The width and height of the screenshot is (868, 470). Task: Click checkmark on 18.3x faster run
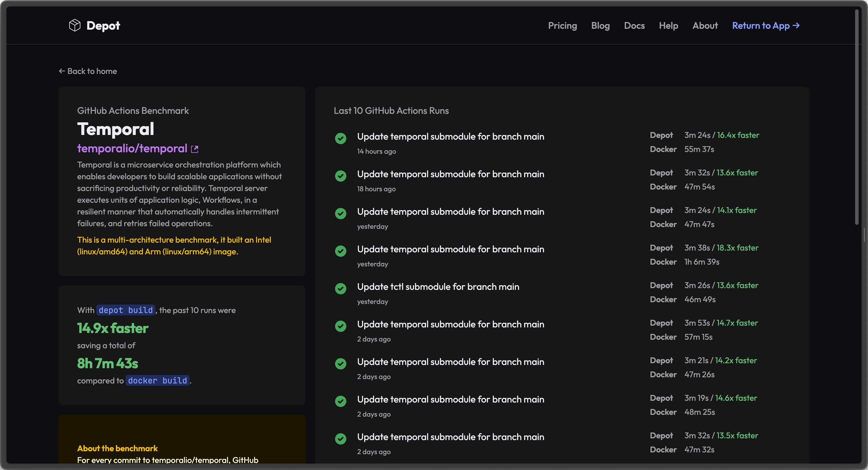pos(340,251)
